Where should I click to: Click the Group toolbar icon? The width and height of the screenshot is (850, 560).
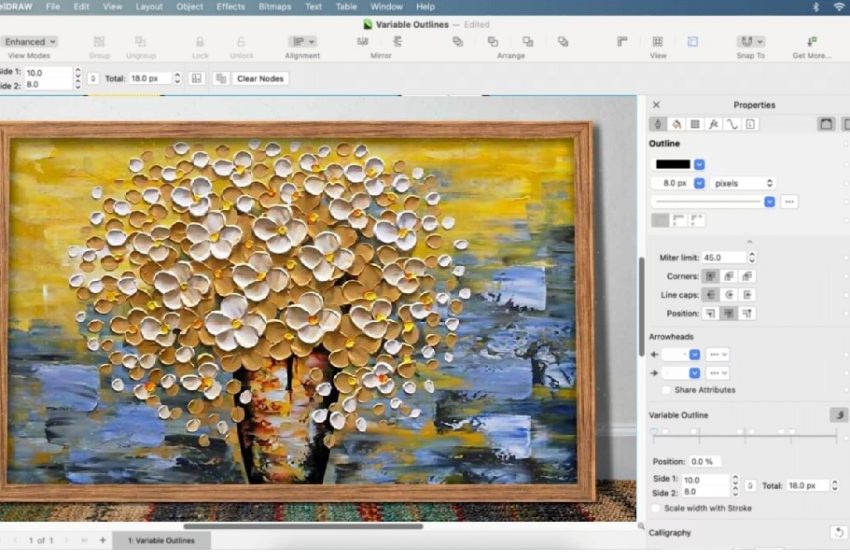(x=99, y=42)
